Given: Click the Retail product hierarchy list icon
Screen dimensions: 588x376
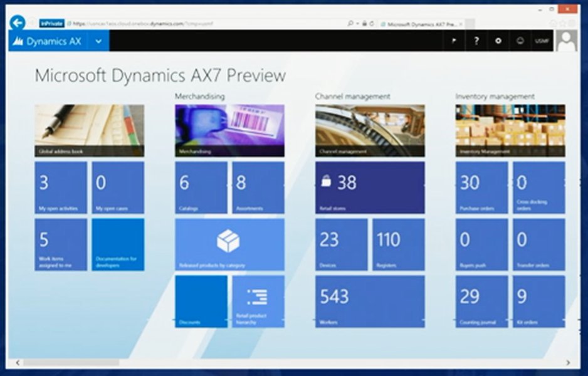Looking at the screenshot, I should (x=257, y=297).
